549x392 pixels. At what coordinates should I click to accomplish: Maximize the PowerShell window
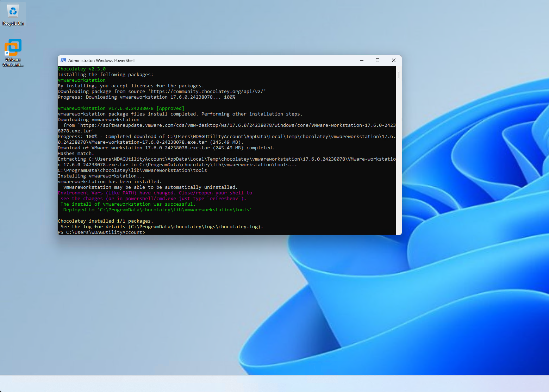click(378, 61)
